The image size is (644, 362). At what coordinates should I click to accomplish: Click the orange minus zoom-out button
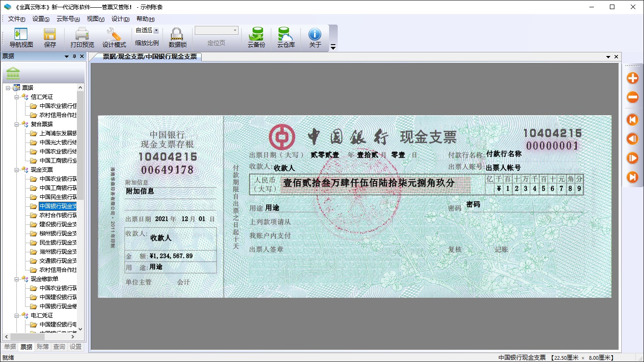633,97
